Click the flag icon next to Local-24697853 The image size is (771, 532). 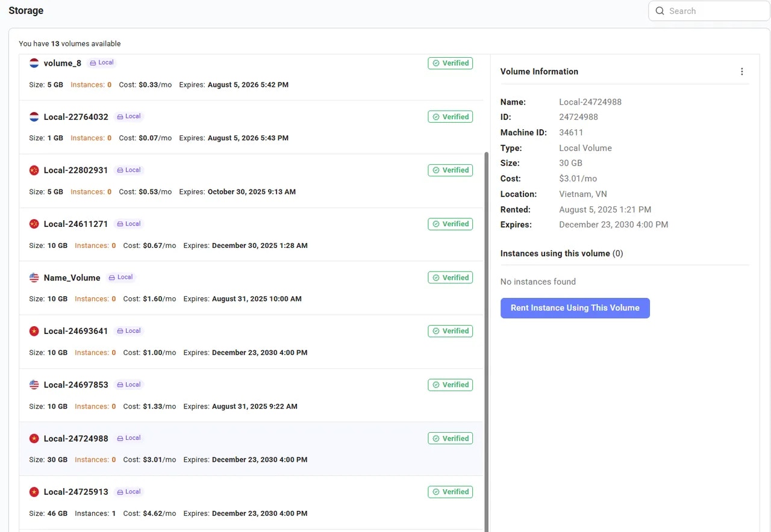pyautogui.click(x=34, y=385)
